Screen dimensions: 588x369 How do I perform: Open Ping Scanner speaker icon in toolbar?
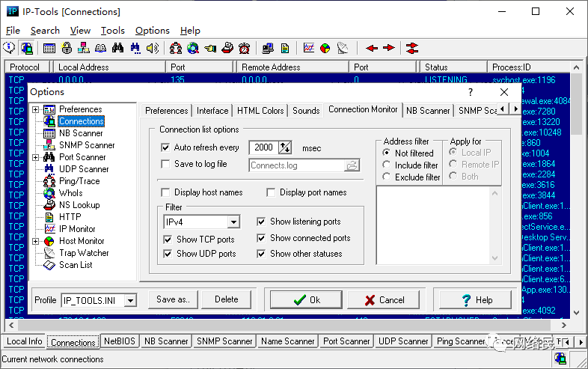coord(153,48)
